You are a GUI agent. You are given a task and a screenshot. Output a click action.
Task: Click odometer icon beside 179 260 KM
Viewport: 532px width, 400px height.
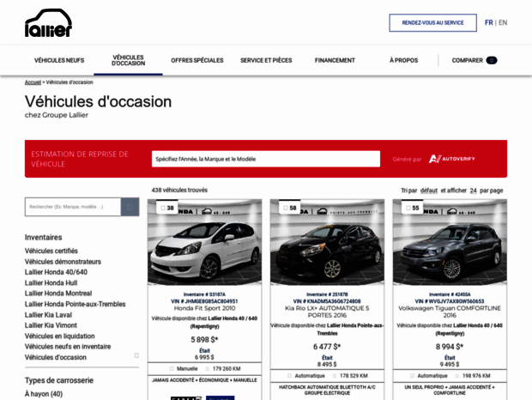pos(208,369)
